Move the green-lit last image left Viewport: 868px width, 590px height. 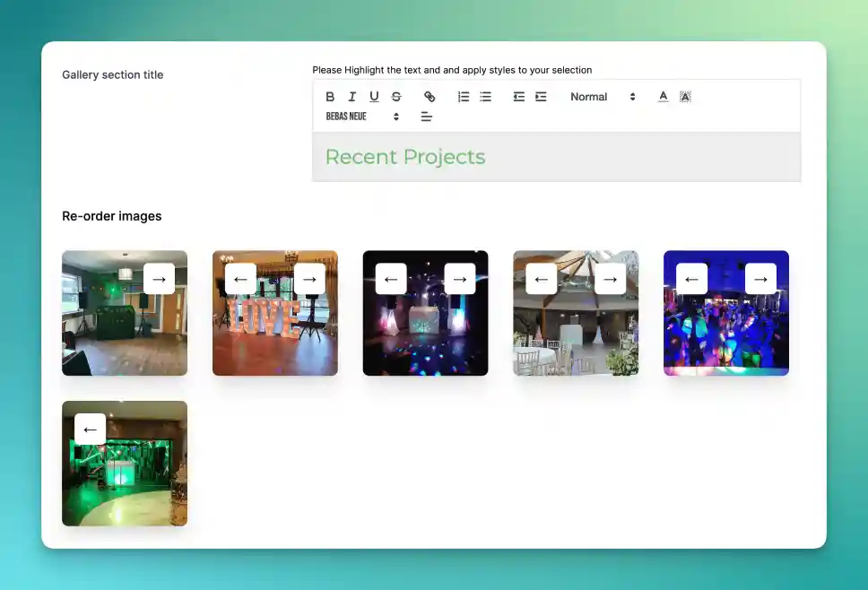pyautogui.click(x=90, y=429)
